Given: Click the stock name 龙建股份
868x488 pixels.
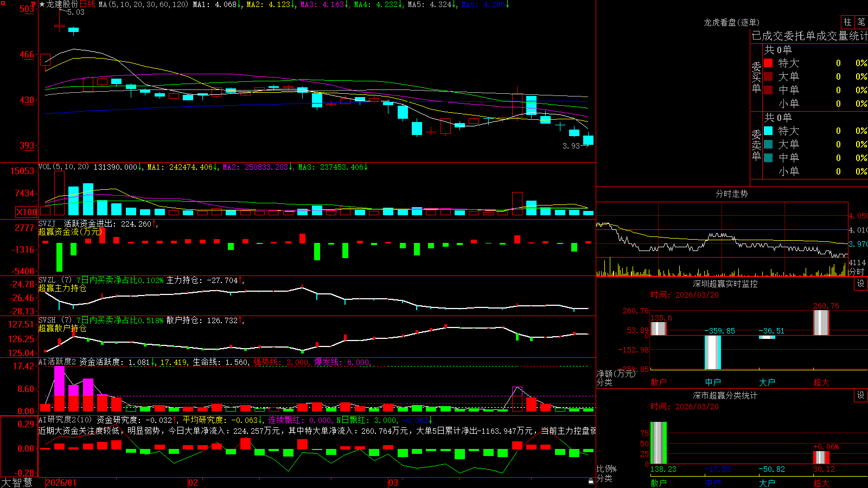Looking at the screenshot, I should coord(62,4).
